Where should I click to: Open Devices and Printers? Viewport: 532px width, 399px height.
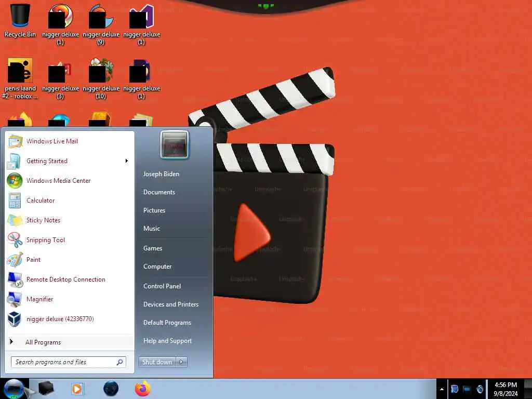point(171,304)
